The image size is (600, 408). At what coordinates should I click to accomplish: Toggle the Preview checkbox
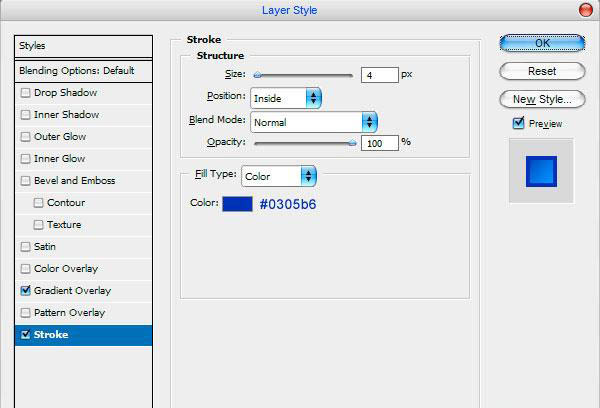518,123
